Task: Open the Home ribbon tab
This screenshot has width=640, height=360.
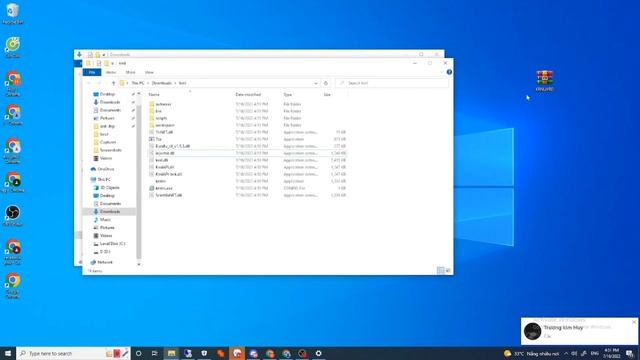Action: pos(111,72)
